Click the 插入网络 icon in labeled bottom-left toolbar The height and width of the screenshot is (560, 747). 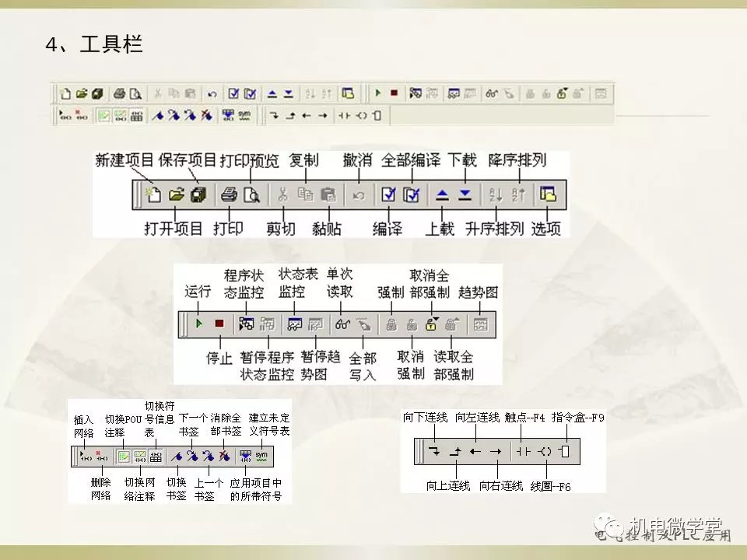pos(85,457)
